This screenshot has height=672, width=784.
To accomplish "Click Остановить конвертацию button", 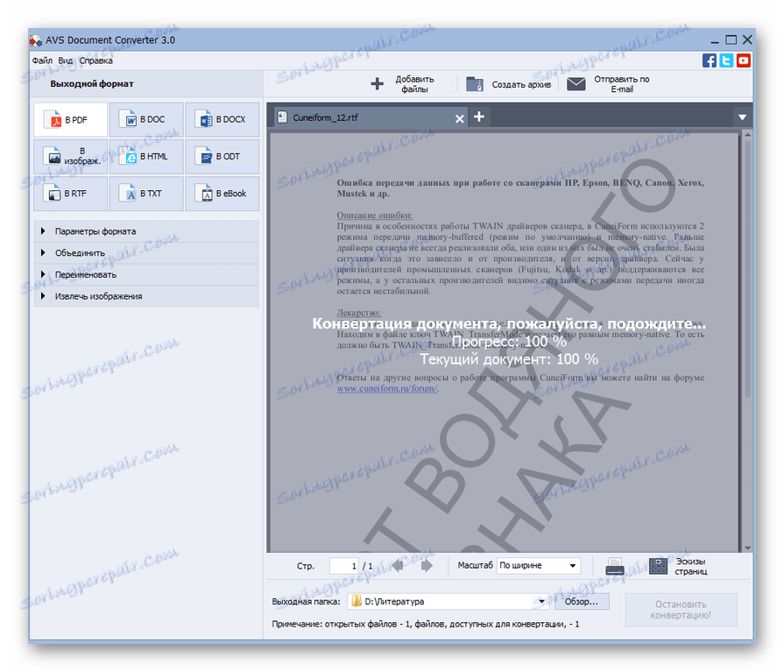I will 681,610.
